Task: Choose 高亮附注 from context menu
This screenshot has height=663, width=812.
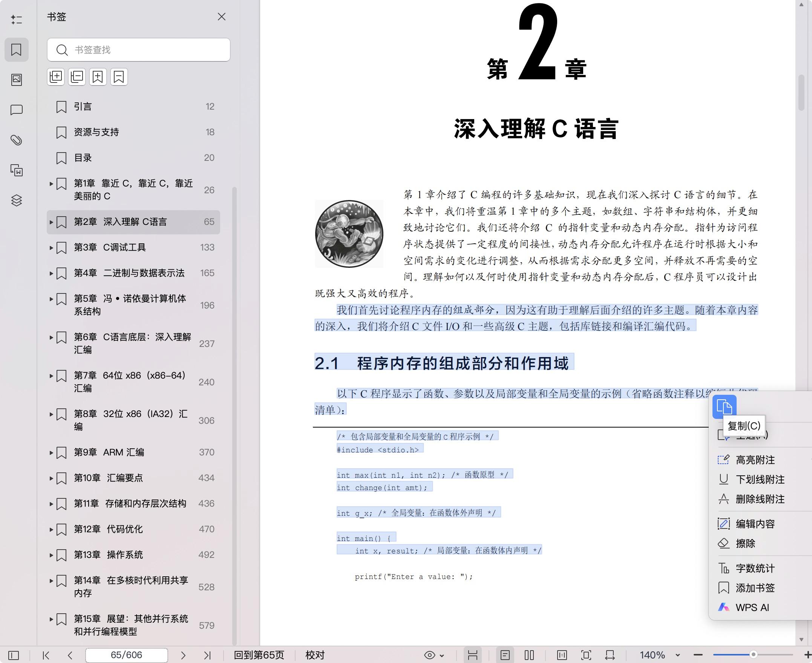Action: [760, 460]
